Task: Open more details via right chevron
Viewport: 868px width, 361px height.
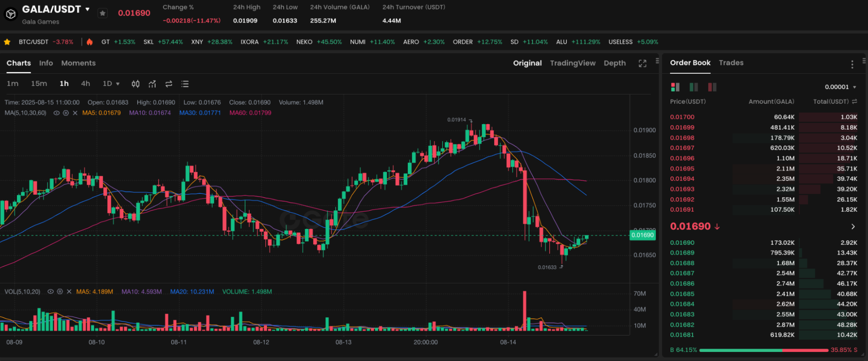Action: pyautogui.click(x=853, y=226)
